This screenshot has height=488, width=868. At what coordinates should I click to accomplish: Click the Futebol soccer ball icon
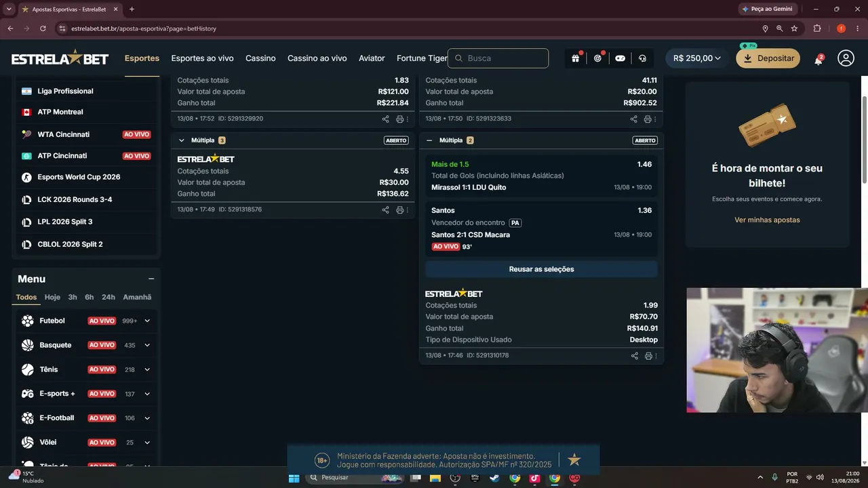[27, 321]
